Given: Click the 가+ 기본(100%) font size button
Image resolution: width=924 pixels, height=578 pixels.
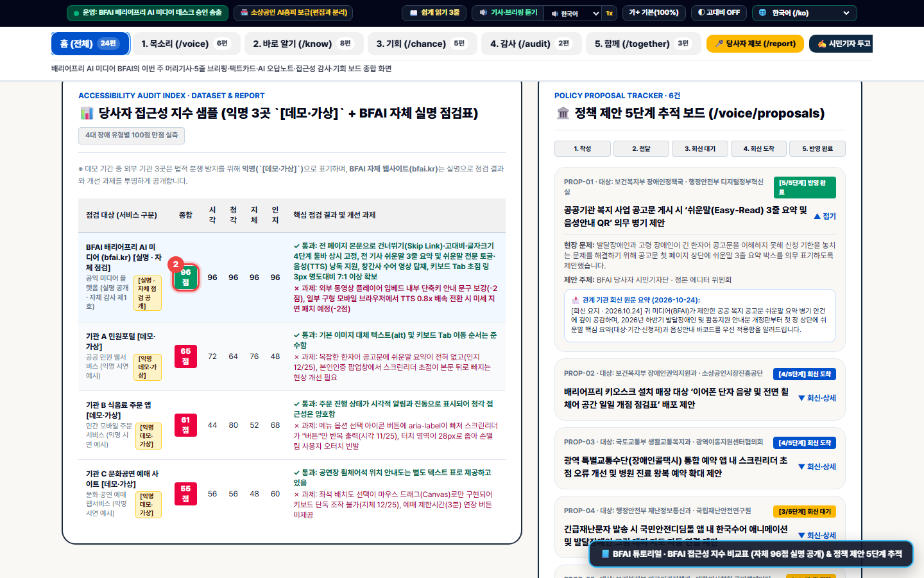Looking at the screenshot, I should 654,13.
